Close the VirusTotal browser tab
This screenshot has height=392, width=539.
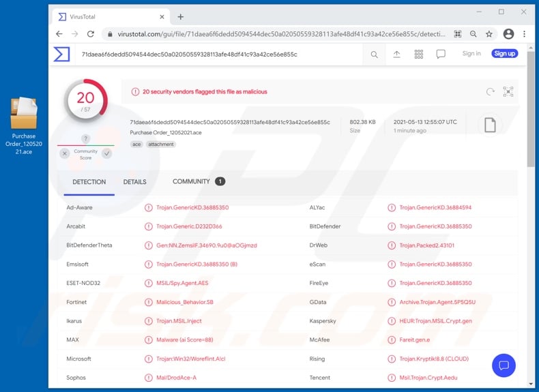[x=162, y=17]
